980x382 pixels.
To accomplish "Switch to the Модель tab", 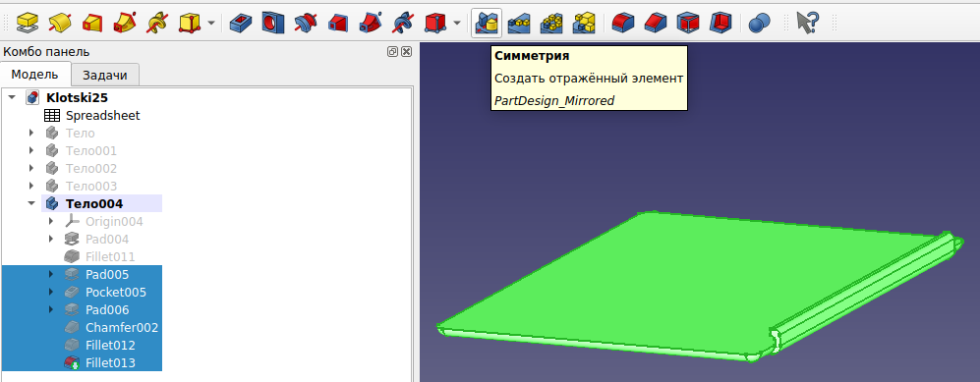I will click(x=35, y=75).
